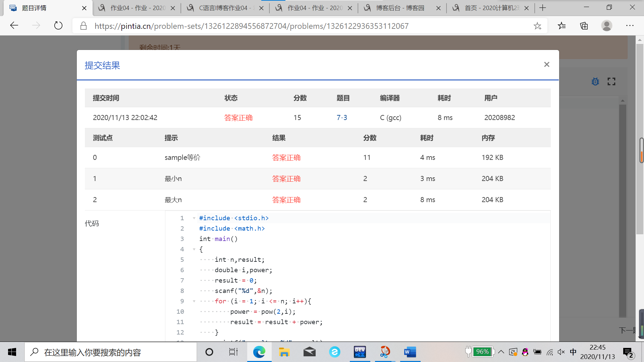Close the 提交结果 dialog
This screenshot has width=644, height=362.
pos(546,64)
